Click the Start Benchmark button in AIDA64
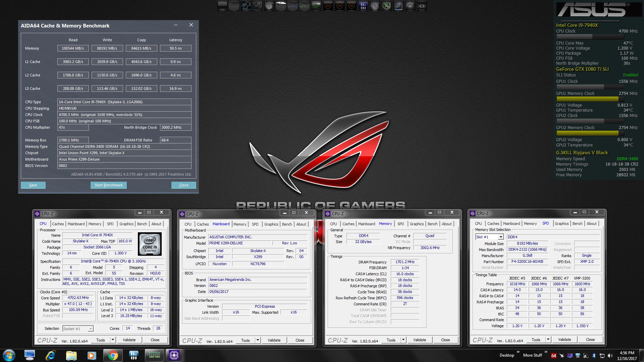 (109, 185)
